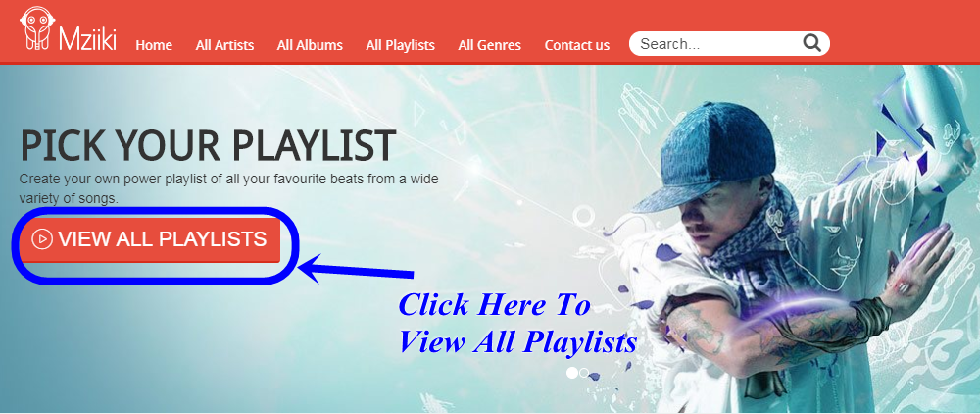Open the Contact us link
This screenshot has width=980, height=414.
pos(577,45)
